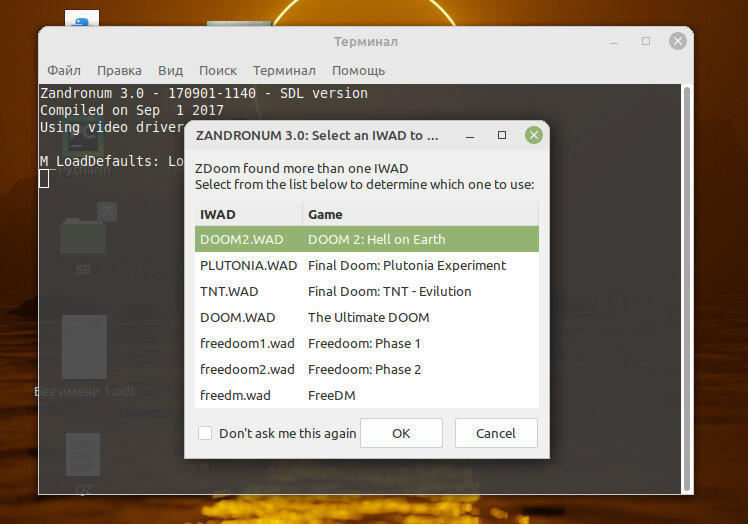
Task: Click Final Doom: Plutonia Experiment game name
Action: click(407, 265)
